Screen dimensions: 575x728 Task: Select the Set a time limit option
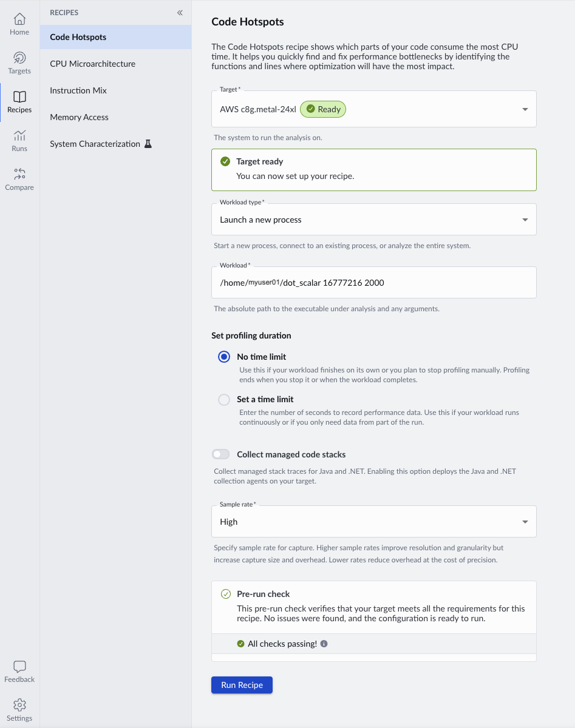(224, 399)
